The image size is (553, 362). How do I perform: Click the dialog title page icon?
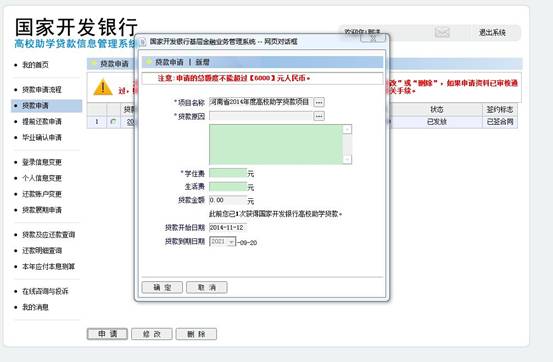click(x=143, y=42)
